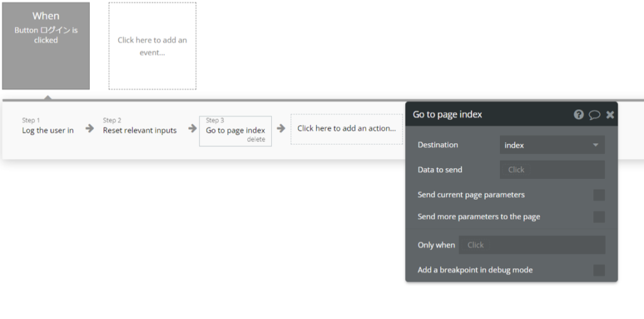Click the Go to page index panel title
This screenshot has height=319, width=644.
447,114
